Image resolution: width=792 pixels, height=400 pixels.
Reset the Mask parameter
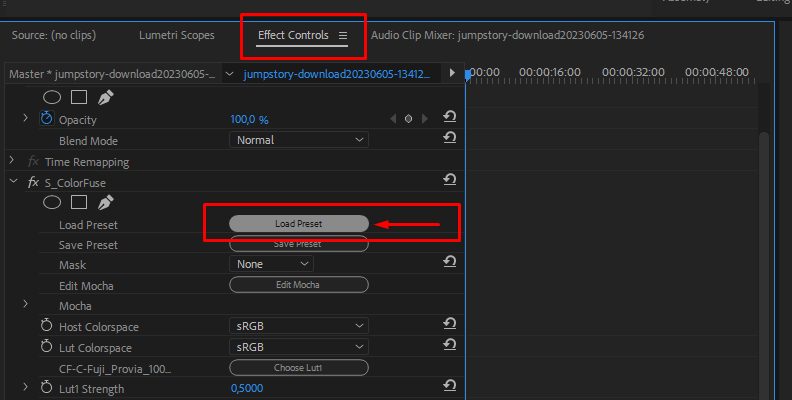[x=450, y=261]
